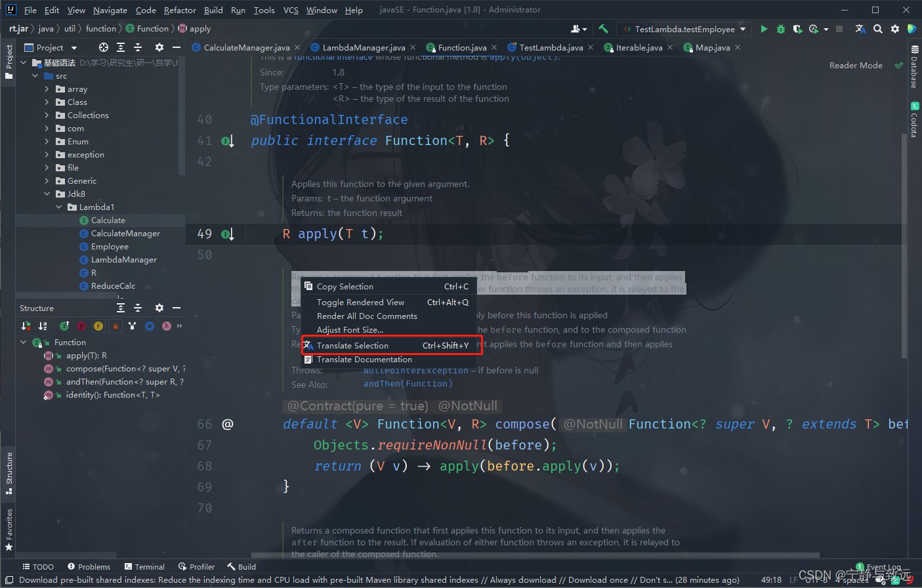Collapse all in Project panel header

pyautogui.click(x=138, y=47)
